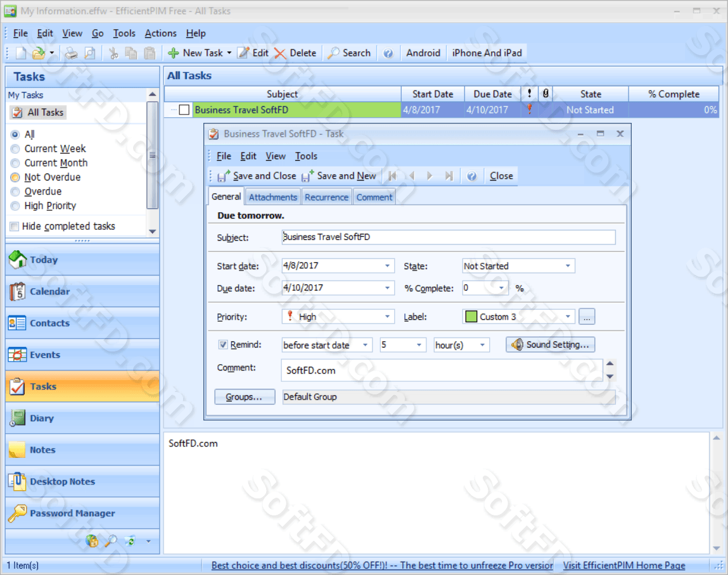Open the Password Manager section
728x575 pixels.
click(82, 514)
